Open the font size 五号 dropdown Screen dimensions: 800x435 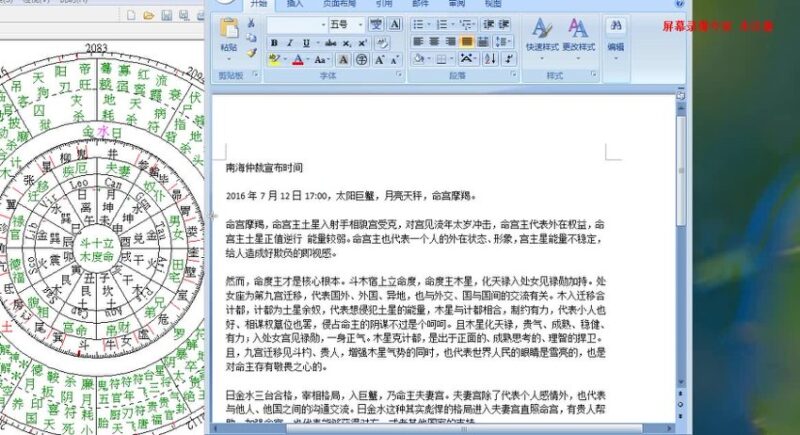tap(360, 24)
